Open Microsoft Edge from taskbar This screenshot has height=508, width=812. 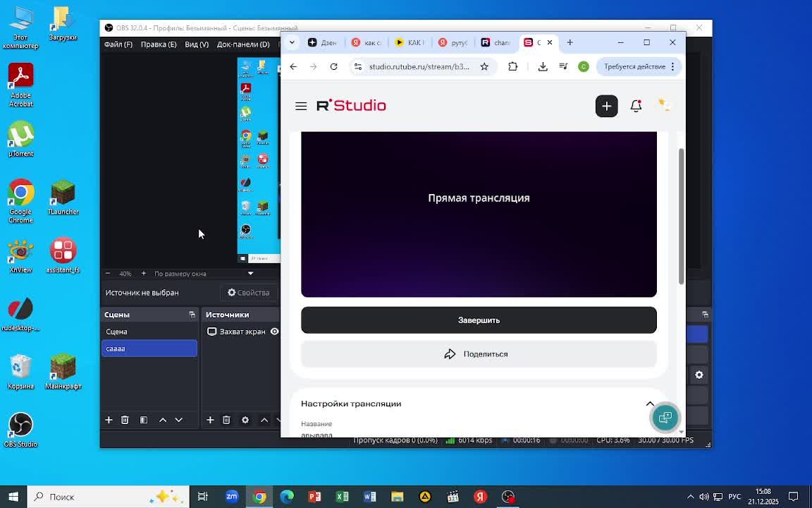287,497
